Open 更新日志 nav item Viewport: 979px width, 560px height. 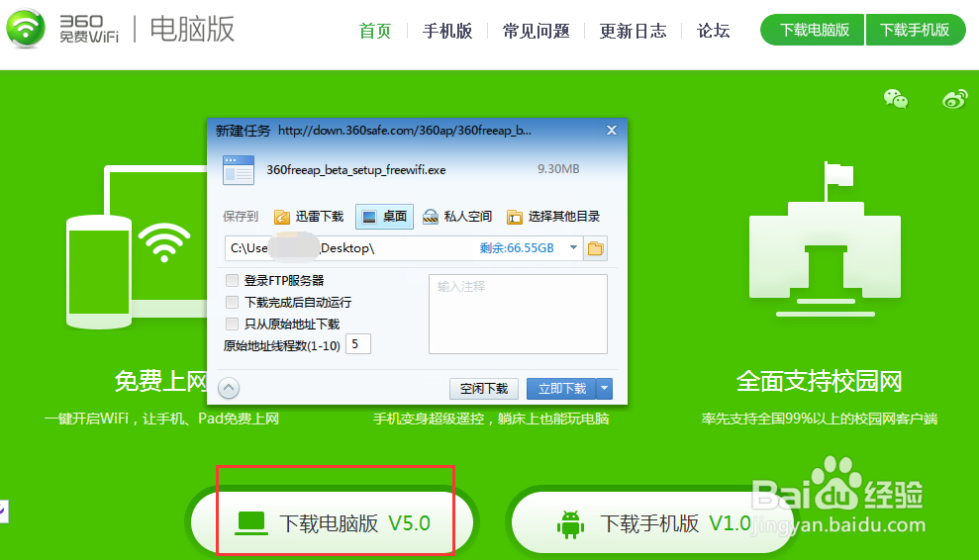coord(634,31)
